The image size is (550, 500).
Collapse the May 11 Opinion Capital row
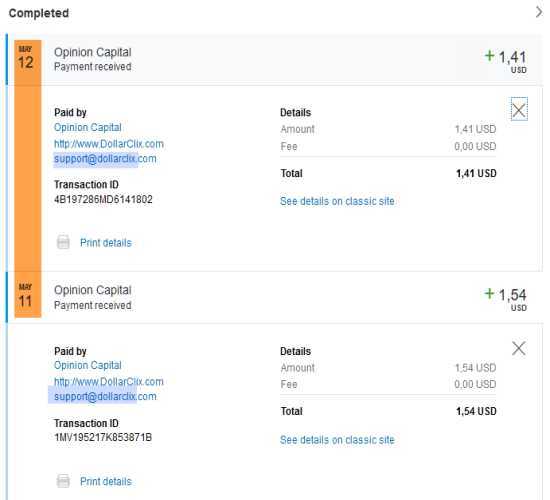coord(274,297)
